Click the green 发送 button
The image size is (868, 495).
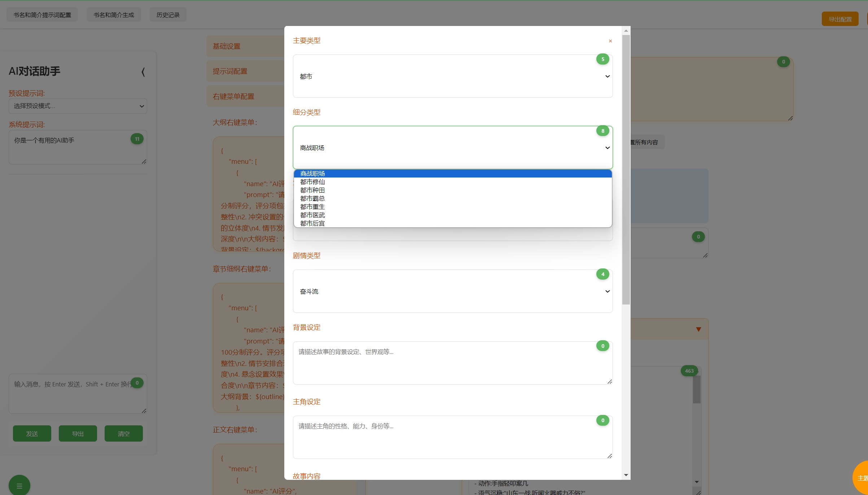click(32, 434)
